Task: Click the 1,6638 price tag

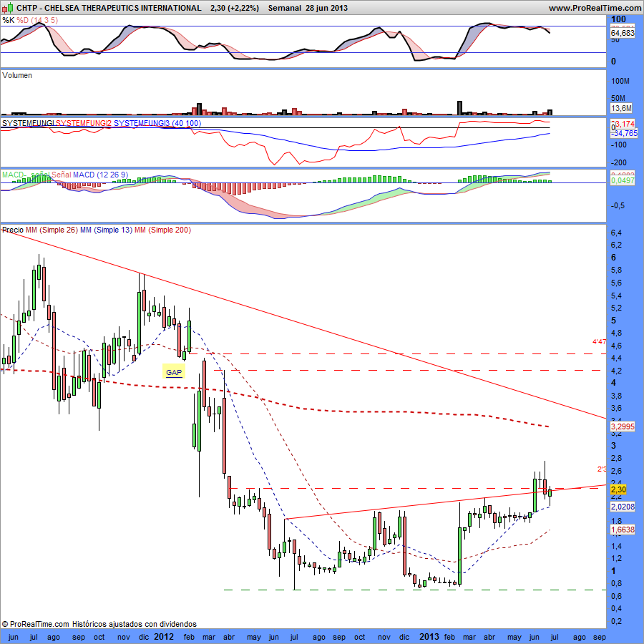Action: pos(623,530)
